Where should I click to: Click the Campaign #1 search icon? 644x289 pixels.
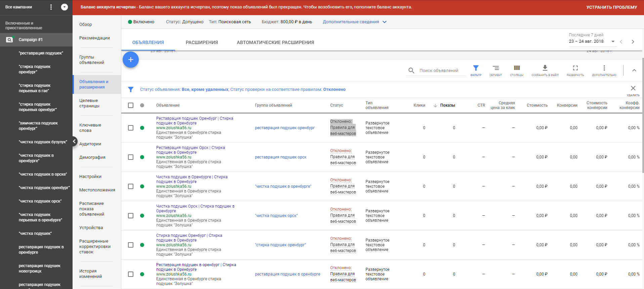(9, 40)
